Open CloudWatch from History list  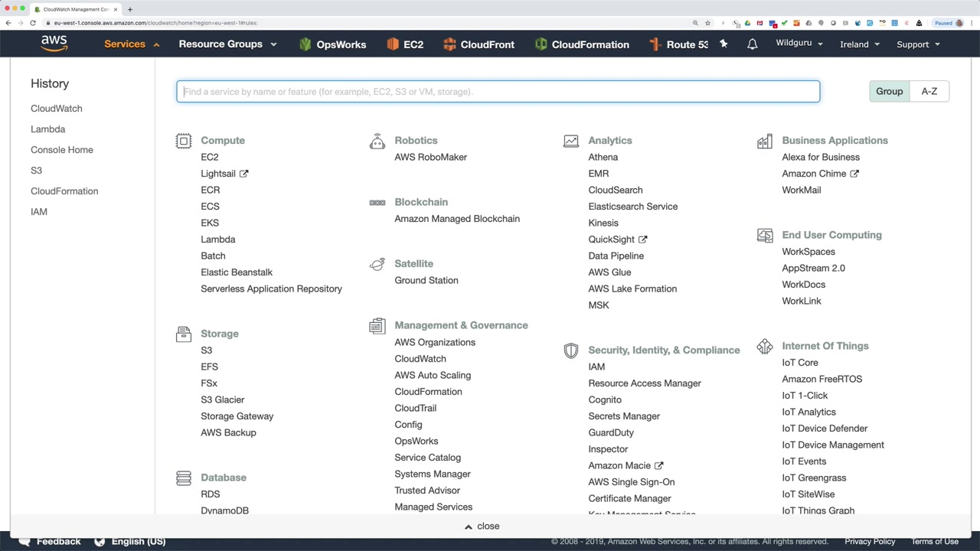point(56,109)
